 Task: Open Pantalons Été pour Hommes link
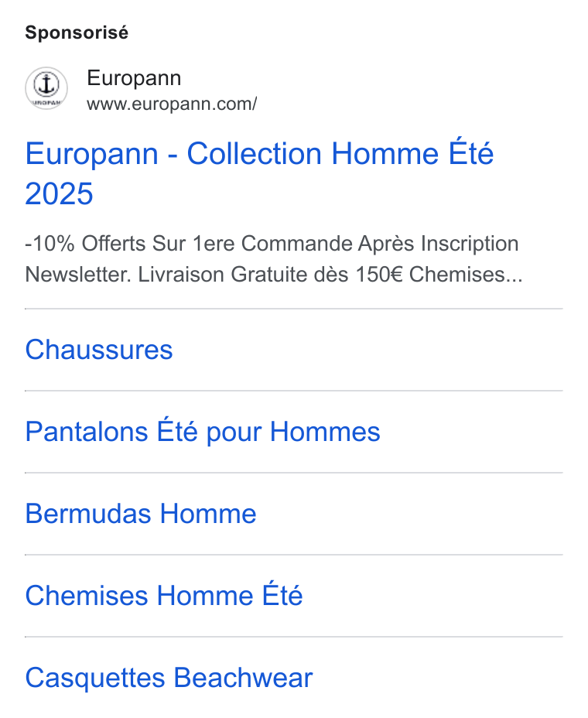tap(203, 432)
